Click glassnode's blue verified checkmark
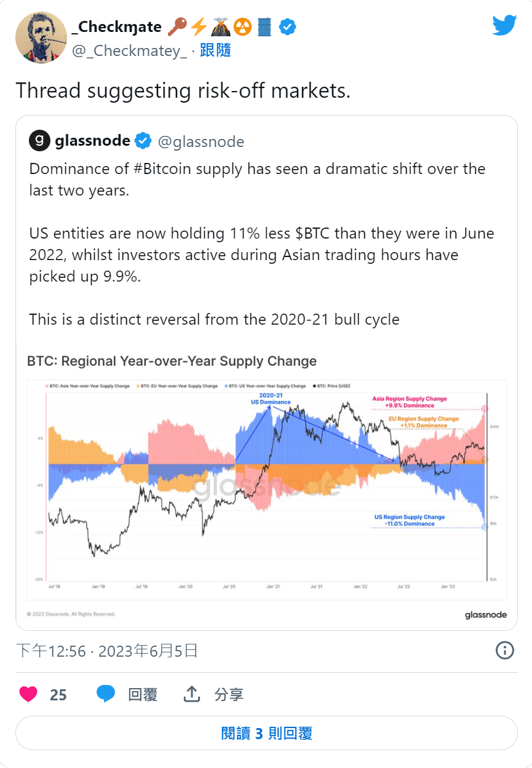Viewport: 532px width, 768px height. coord(143,141)
